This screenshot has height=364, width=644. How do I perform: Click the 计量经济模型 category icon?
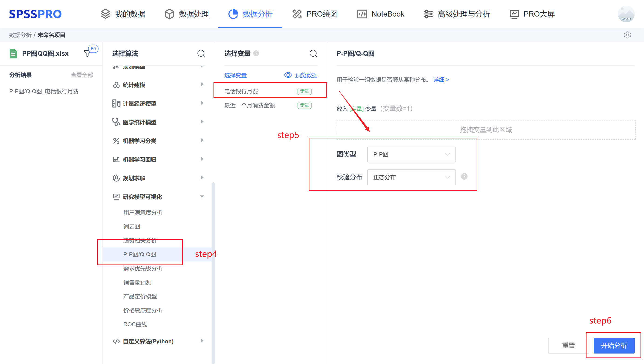tap(116, 103)
